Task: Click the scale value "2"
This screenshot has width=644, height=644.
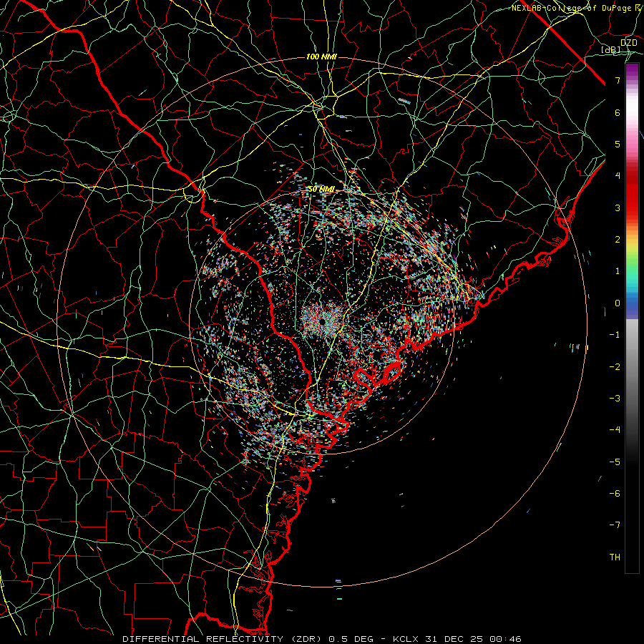Action: 618,240
